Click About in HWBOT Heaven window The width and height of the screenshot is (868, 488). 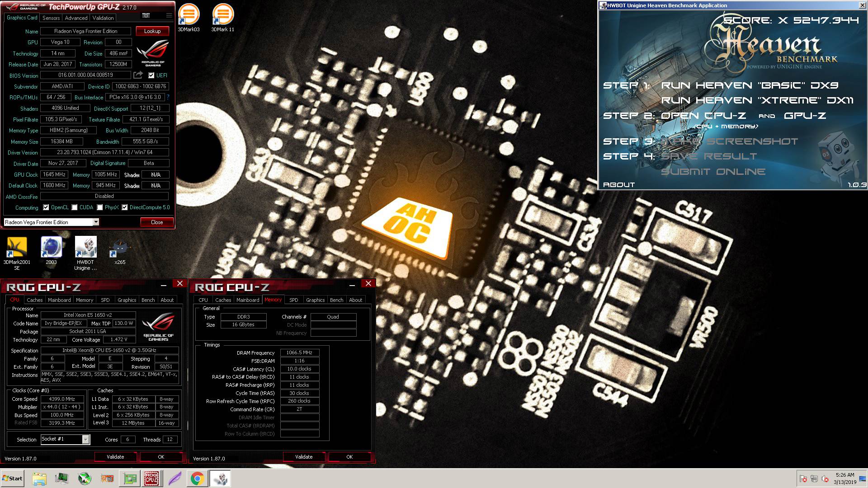619,185
